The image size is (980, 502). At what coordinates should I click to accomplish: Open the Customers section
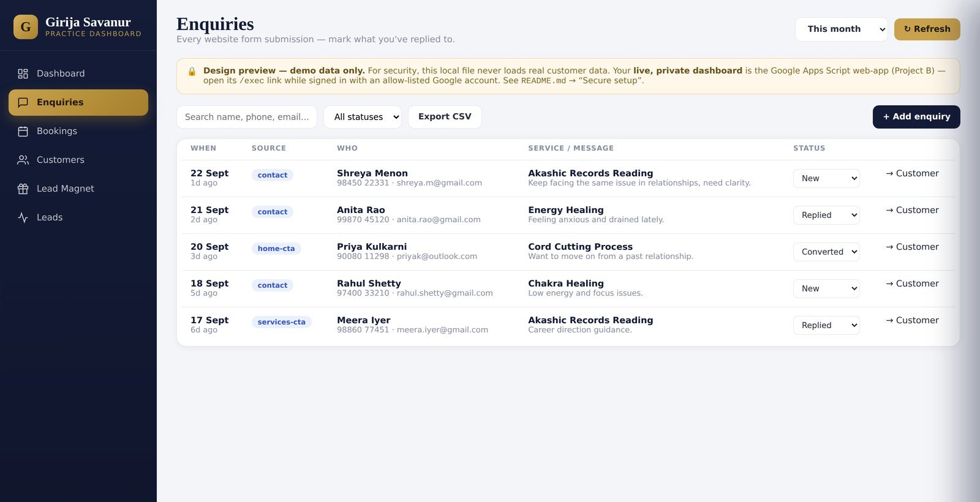(78, 160)
